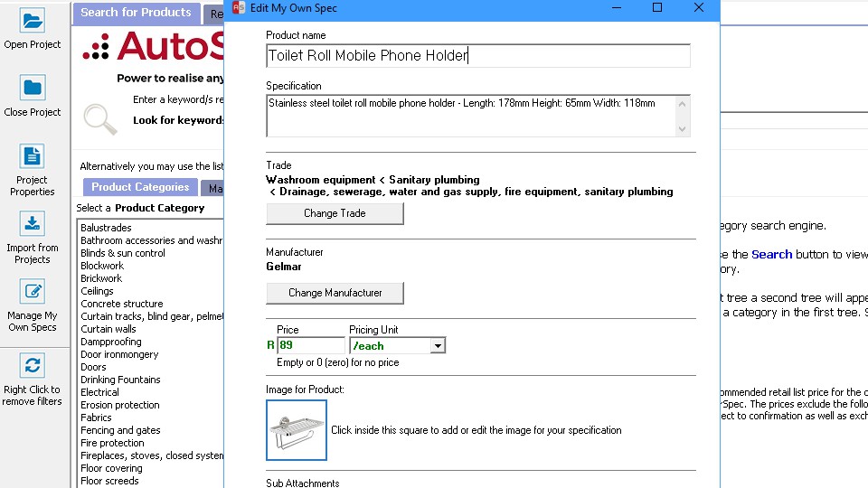Click the Specification scrollbar up arrow

click(682, 104)
